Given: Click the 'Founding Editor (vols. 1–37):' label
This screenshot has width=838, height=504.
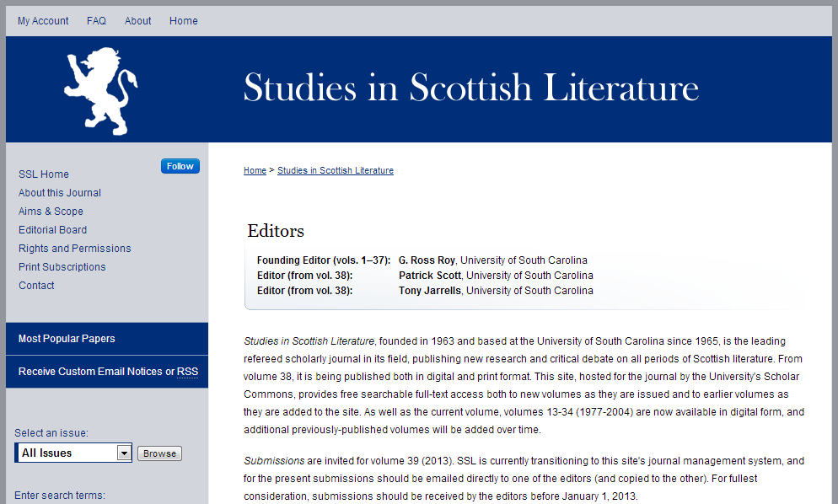Looking at the screenshot, I should [x=324, y=260].
